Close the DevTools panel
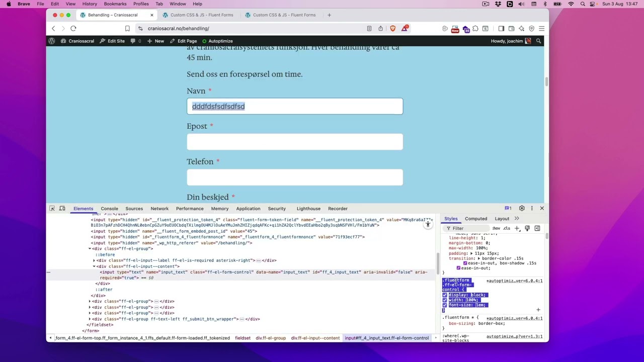The image size is (644, 362). [x=542, y=208]
